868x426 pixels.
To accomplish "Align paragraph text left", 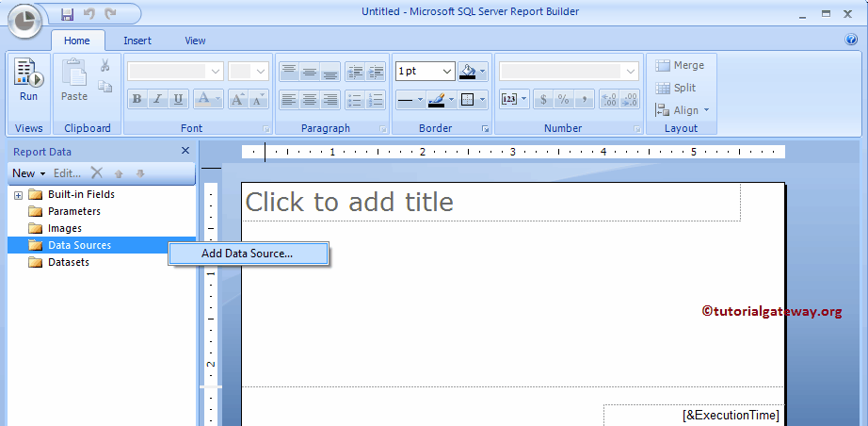I will point(289,100).
